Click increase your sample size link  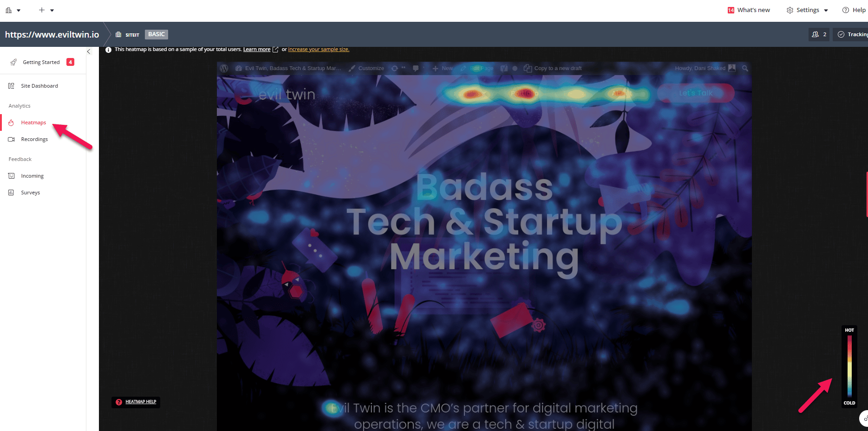click(319, 50)
